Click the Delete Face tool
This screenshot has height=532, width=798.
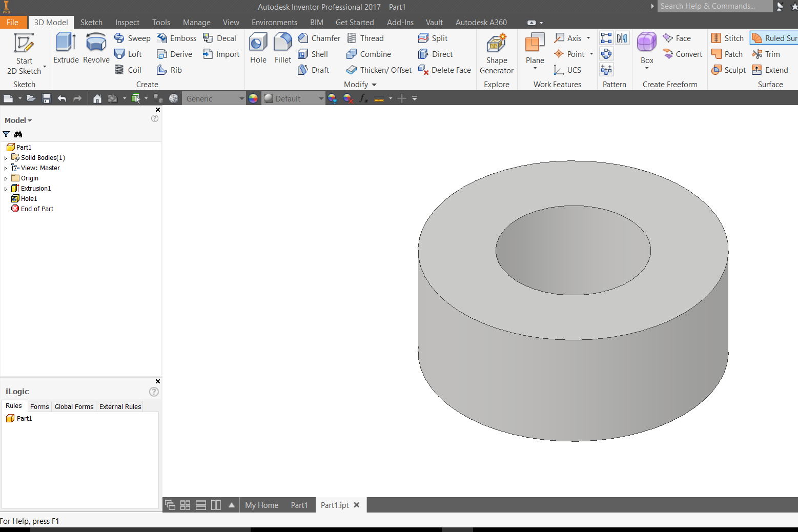(x=444, y=70)
